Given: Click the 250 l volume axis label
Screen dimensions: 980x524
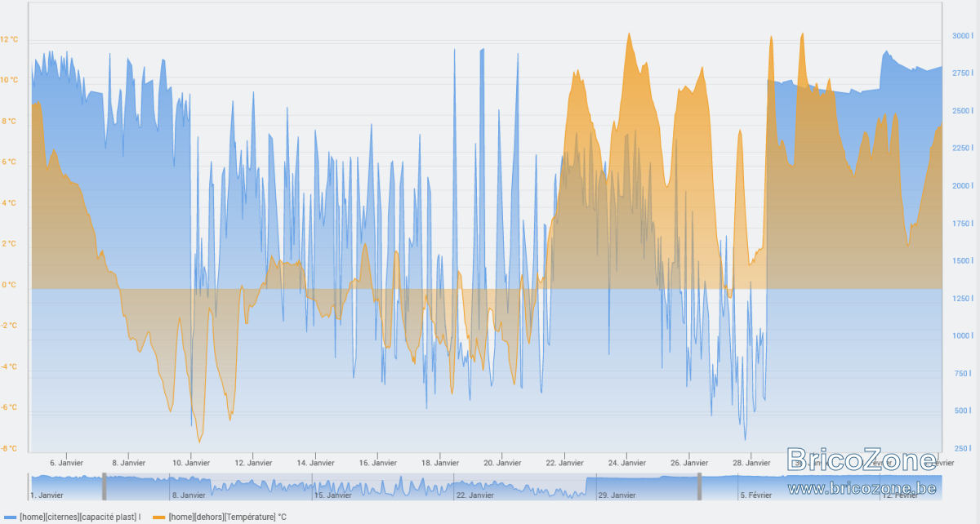Looking at the screenshot, I should (x=964, y=449).
